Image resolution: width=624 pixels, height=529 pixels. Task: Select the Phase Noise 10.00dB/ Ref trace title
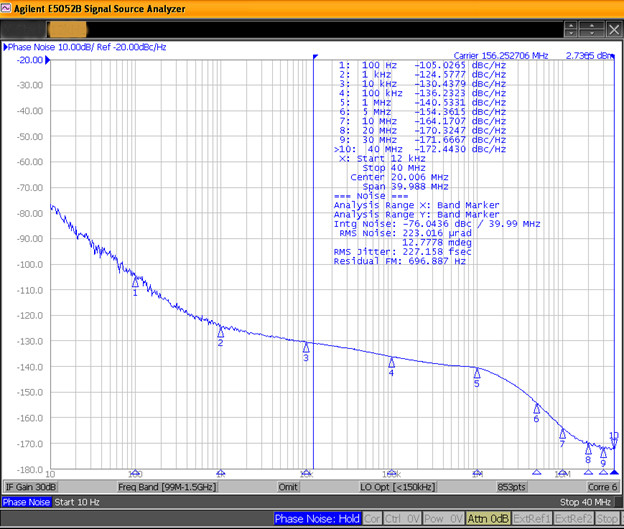coord(85,47)
